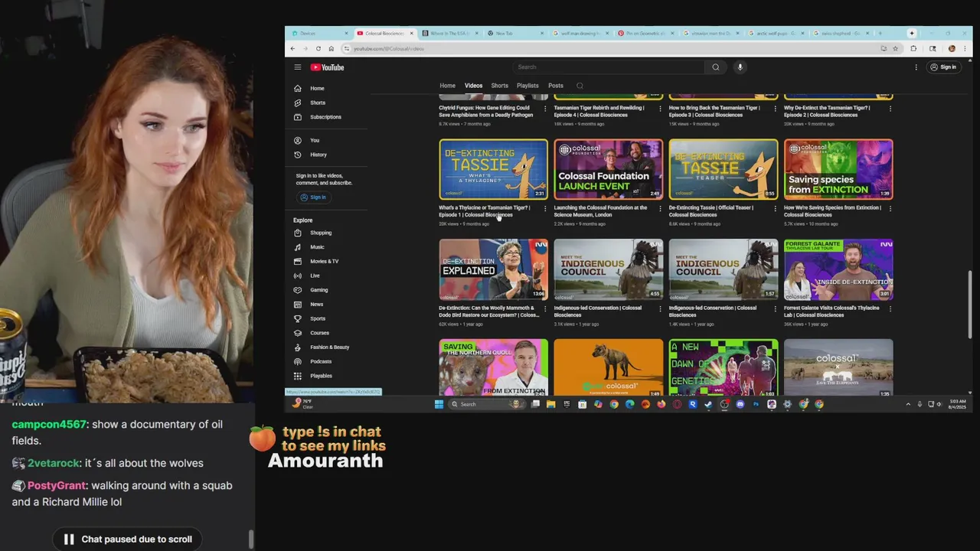This screenshot has height=551, width=980.
Task: Bookmark this page with the star icon
Action: 895,48
